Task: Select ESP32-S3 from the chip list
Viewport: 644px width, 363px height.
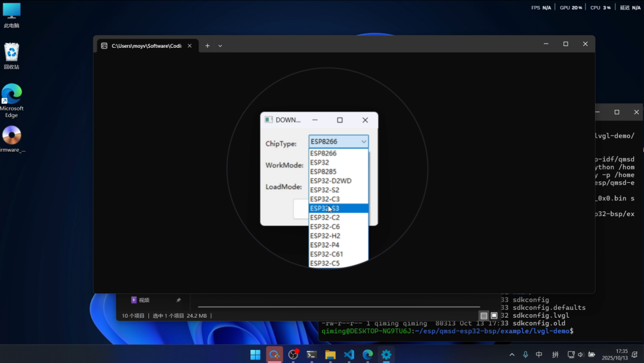Action: [x=338, y=208]
